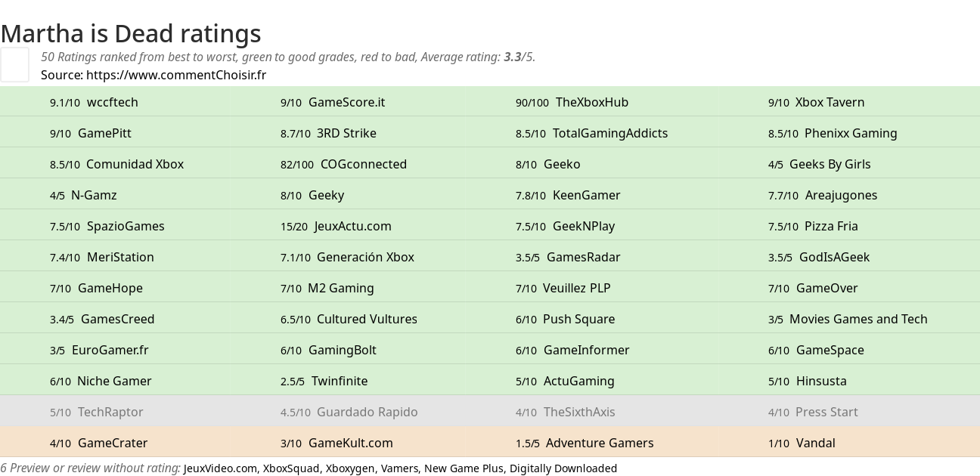Open the commentChoisir.fr source link
Image resolution: width=980 pixels, height=476 pixels.
coord(175,75)
